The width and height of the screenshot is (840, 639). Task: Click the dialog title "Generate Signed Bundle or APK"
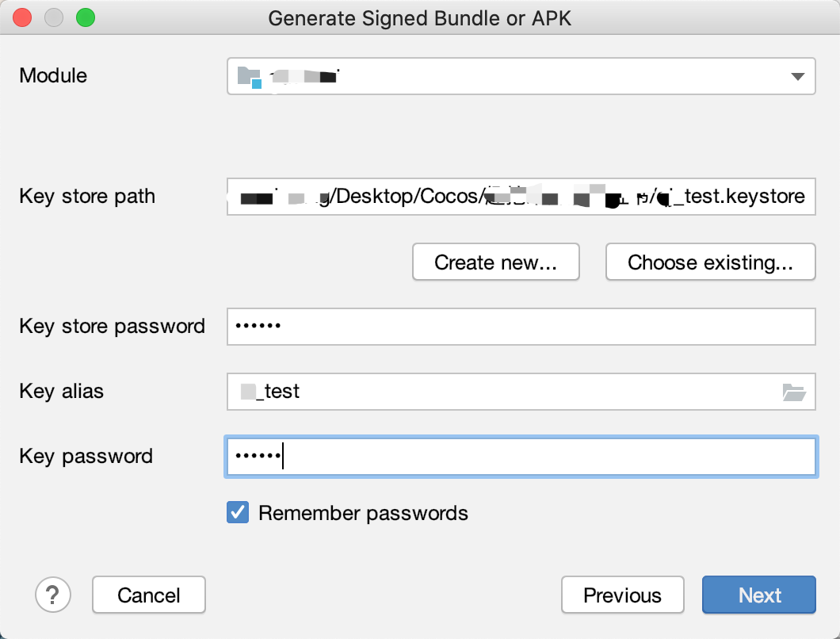coord(420,18)
